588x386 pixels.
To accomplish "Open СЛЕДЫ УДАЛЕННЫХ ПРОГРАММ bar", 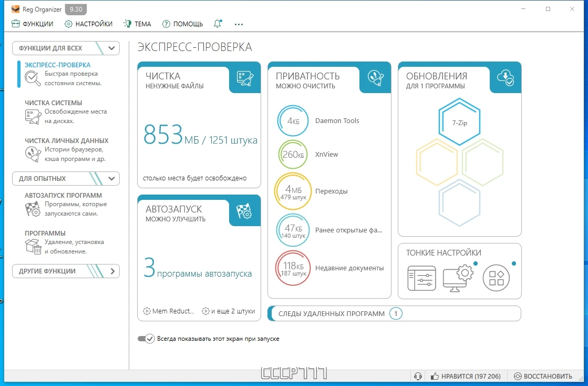I will (x=395, y=313).
